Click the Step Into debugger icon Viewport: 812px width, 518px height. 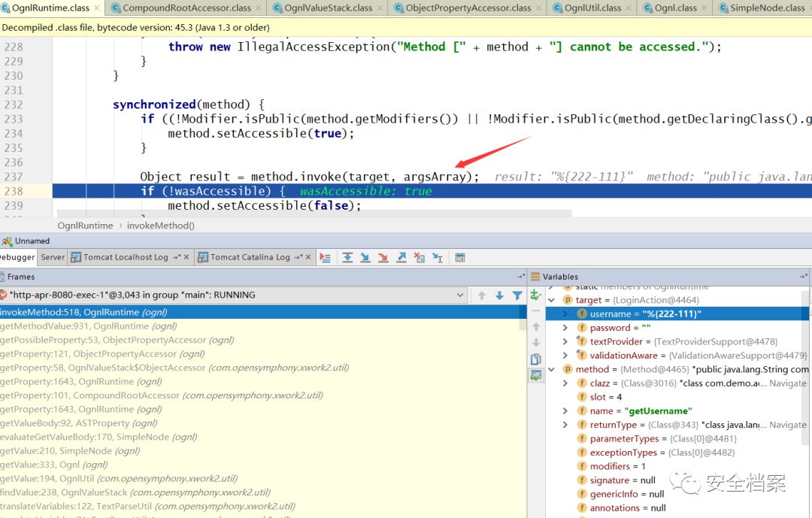click(x=365, y=257)
